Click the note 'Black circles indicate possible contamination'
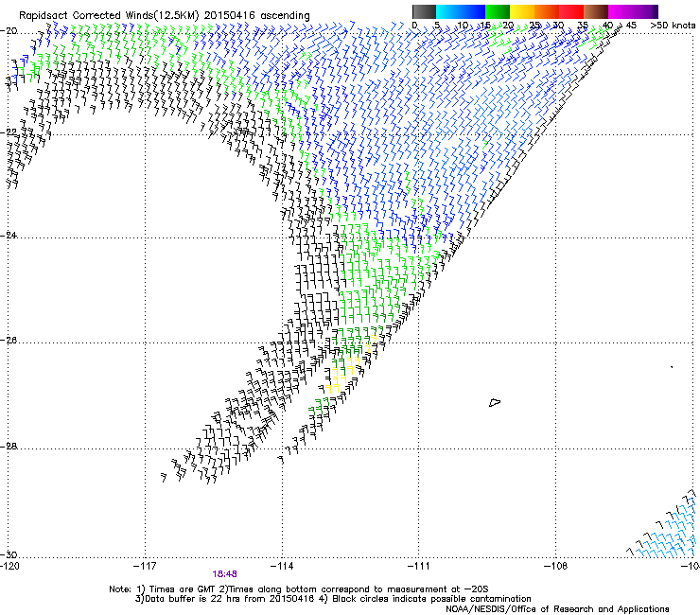Viewport: 700px width, 615px height. pos(431,599)
